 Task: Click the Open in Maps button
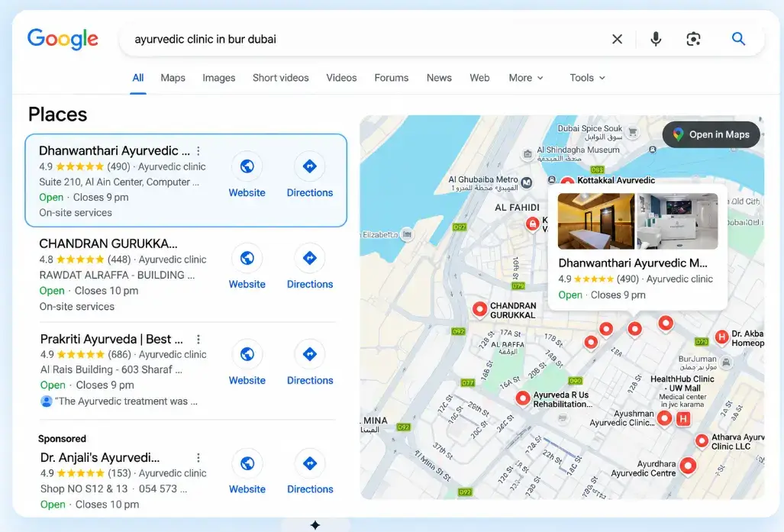click(x=711, y=134)
